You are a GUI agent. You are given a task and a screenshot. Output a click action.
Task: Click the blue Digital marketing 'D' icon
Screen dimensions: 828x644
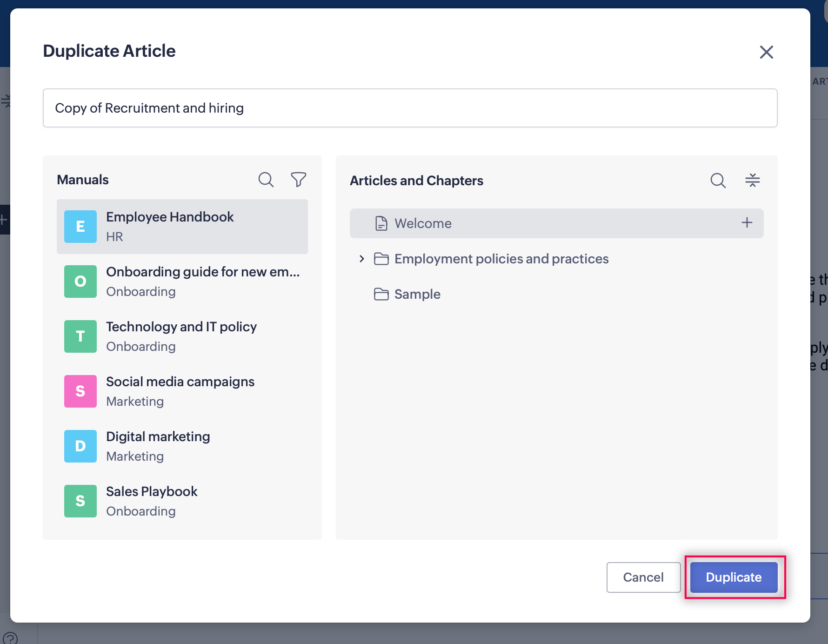click(80, 446)
